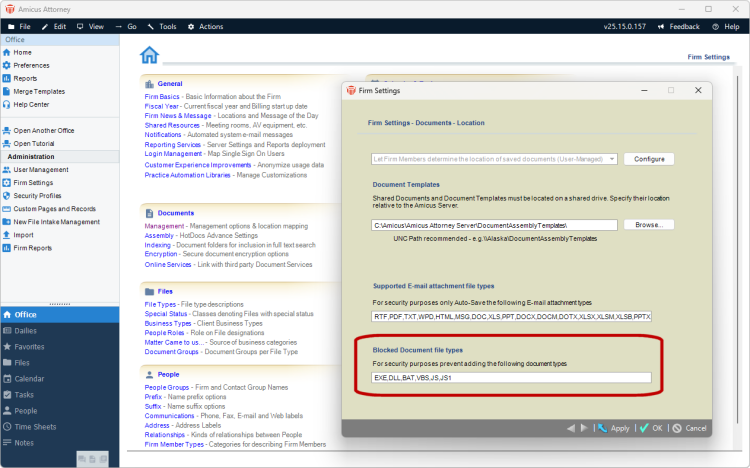Click the blocked document file types field
750x468 pixels.
(511, 378)
